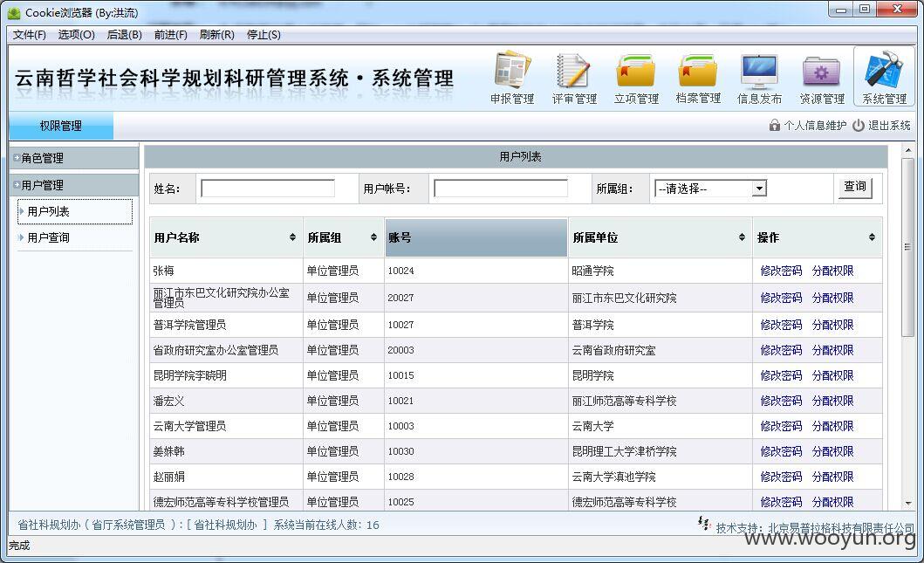This screenshot has height=563, width=924.
Task: Open 文件(F) menu
Action: coord(30,35)
